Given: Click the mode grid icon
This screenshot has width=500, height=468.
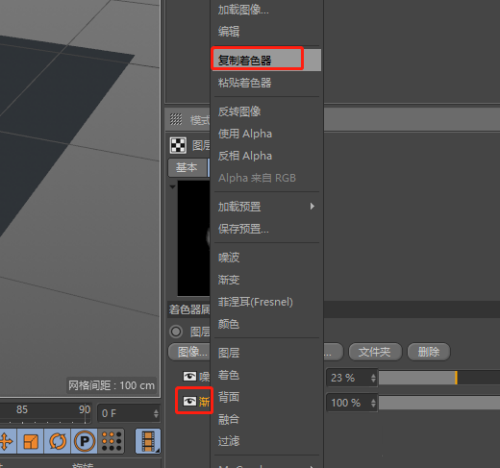Looking at the screenshot, I should (176, 119).
